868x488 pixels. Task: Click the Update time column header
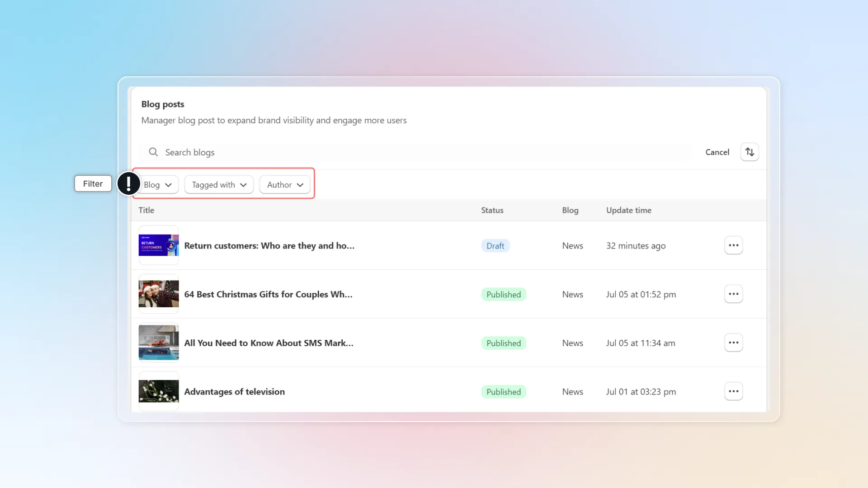(x=628, y=210)
